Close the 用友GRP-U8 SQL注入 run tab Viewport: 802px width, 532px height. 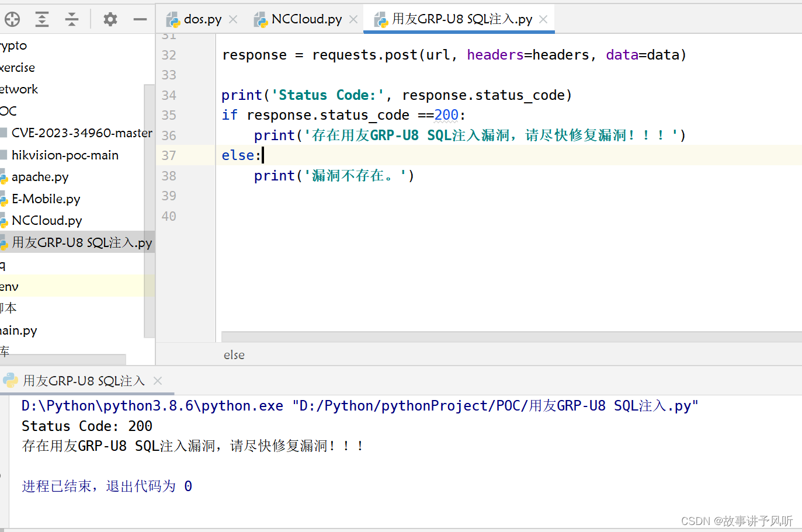click(x=158, y=381)
